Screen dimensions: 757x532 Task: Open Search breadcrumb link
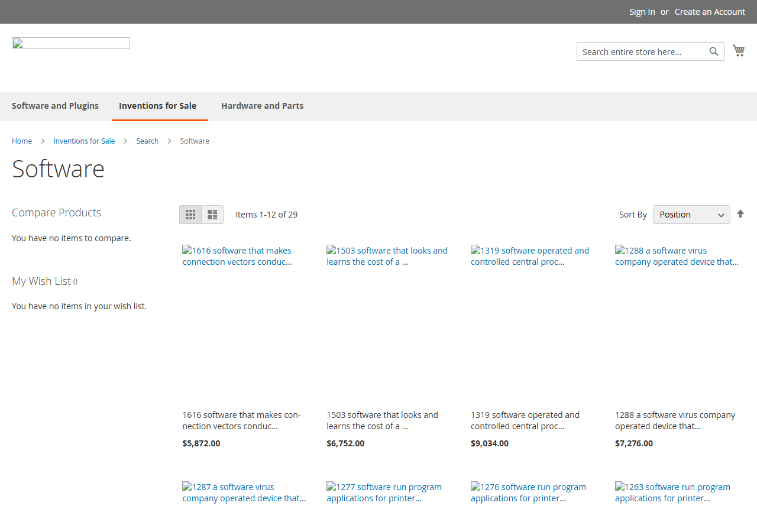[147, 141]
